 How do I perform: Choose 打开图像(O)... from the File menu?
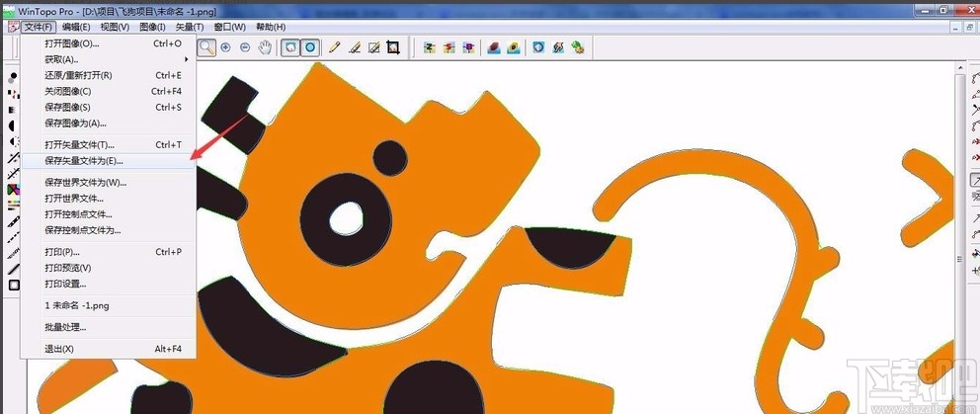tap(108, 43)
